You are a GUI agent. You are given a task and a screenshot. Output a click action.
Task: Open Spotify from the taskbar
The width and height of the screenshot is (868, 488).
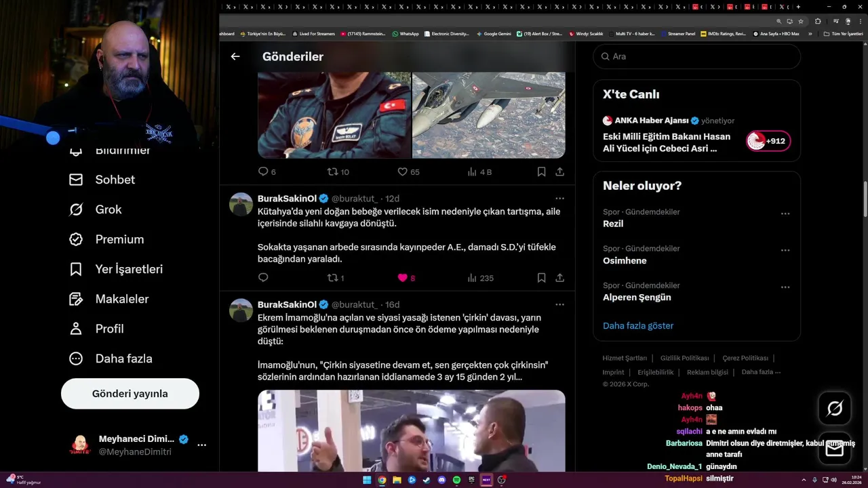click(x=456, y=480)
